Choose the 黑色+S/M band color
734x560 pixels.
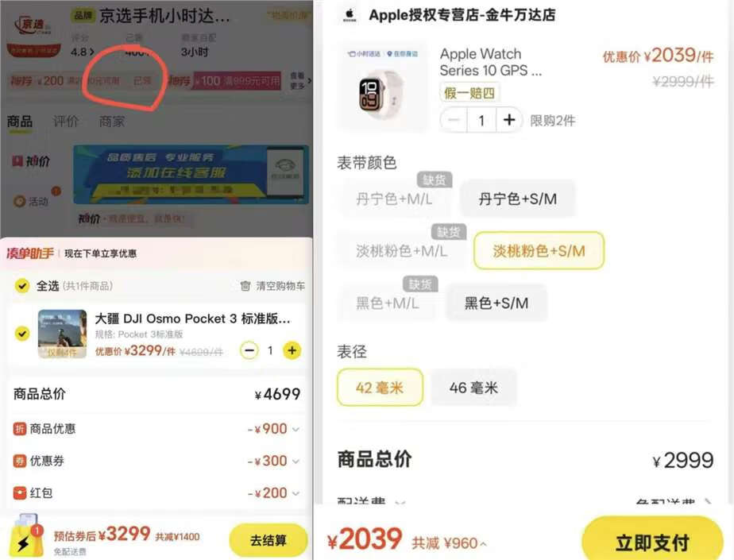pos(496,303)
